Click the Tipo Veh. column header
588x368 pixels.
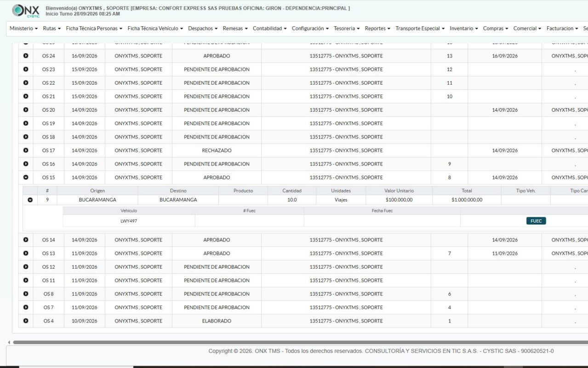click(526, 190)
